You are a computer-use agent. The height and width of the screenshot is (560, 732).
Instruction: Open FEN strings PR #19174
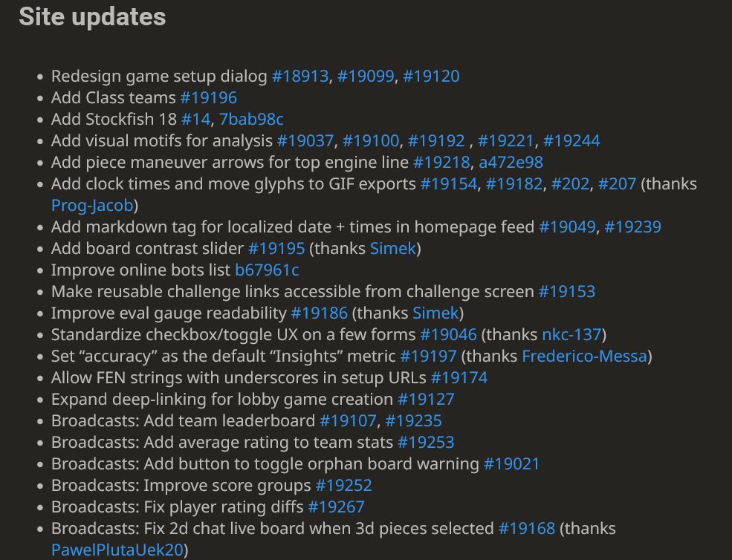(459, 377)
